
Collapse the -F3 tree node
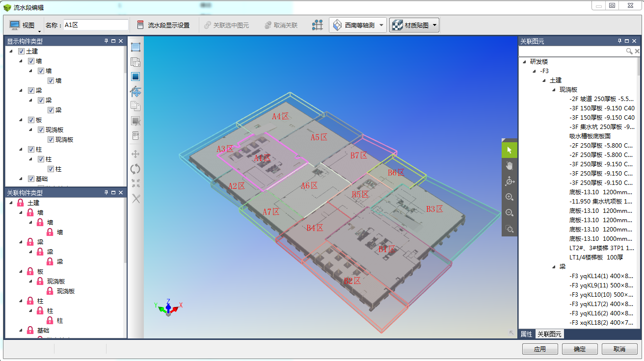click(534, 71)
